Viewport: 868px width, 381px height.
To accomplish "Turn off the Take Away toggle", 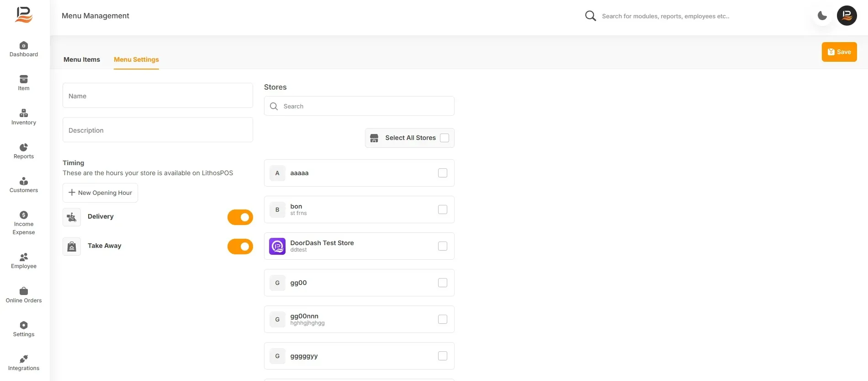I will click(x=240, y=247).
